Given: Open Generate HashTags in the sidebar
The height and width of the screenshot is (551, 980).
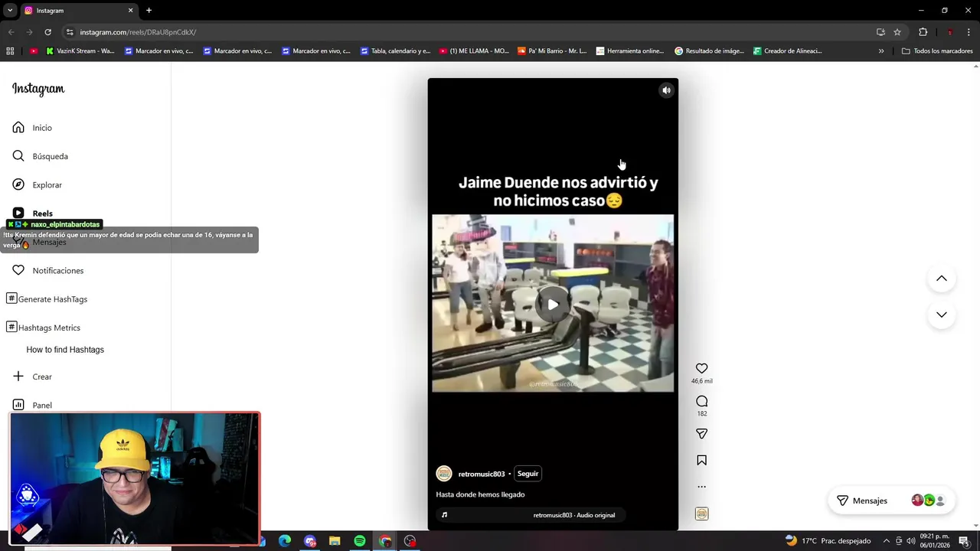Looking at the screenshot, I should coord(47,299).
